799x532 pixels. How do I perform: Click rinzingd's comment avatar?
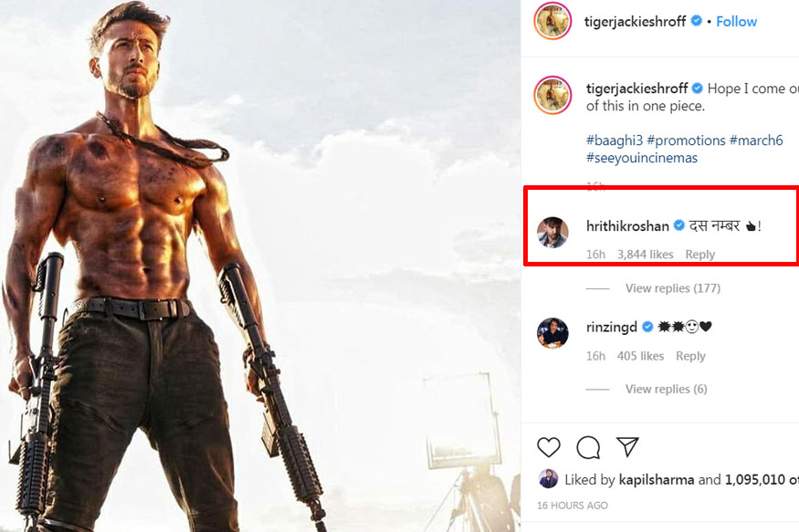[x=552, y=333]
